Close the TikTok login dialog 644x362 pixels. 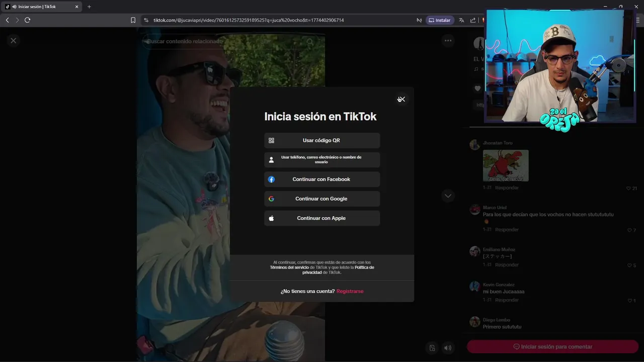tap(401, 99)
